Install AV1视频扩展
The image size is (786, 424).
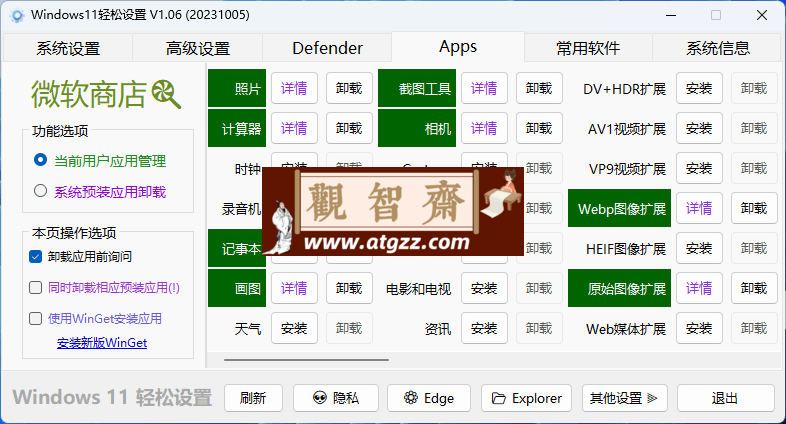coord(699,128)
